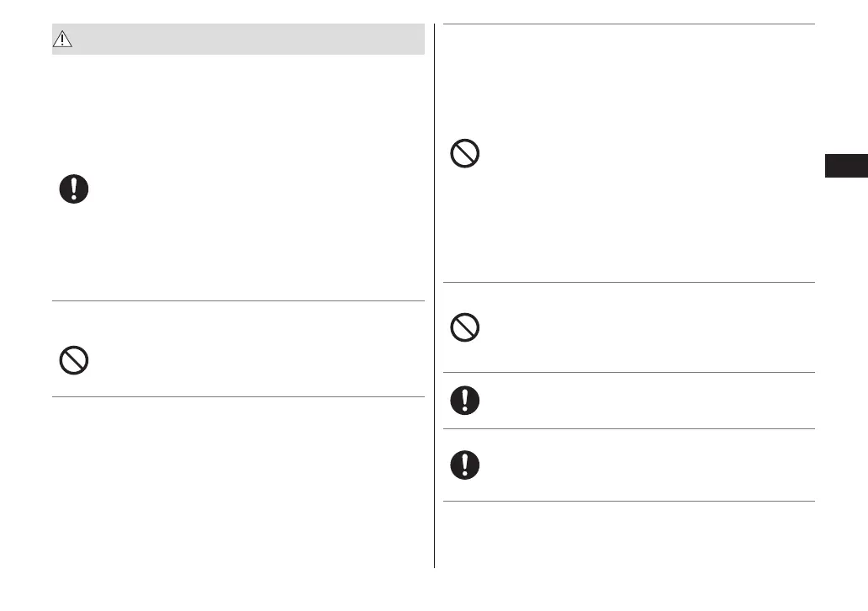Click the gray header bar beside the warning triangle

(252, 40)
